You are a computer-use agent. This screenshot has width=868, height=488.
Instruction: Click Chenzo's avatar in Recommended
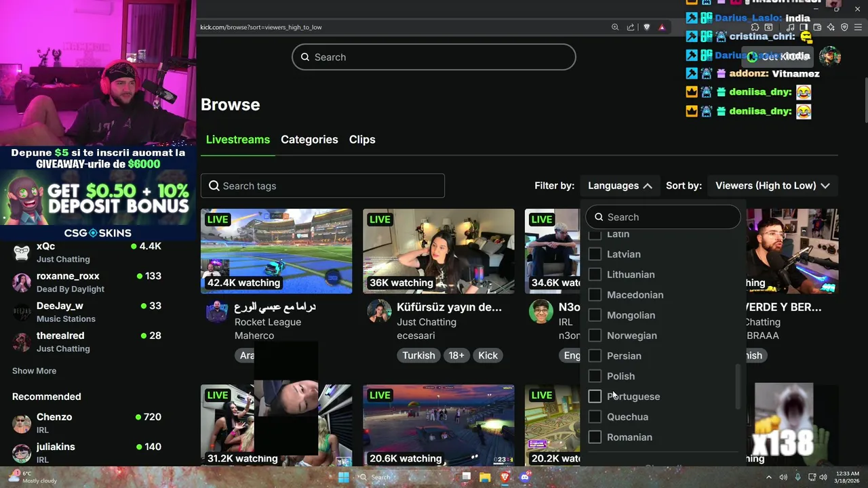pos(22,424)
